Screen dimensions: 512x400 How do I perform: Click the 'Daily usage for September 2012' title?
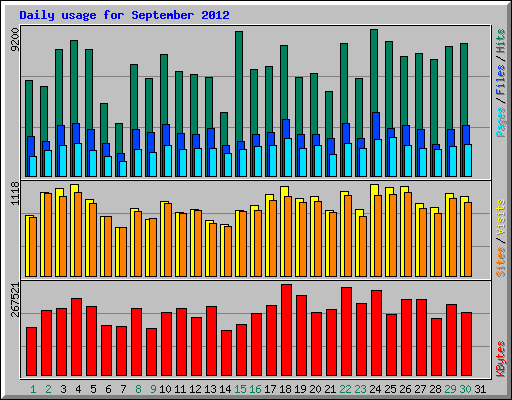(x=124, y=15)
